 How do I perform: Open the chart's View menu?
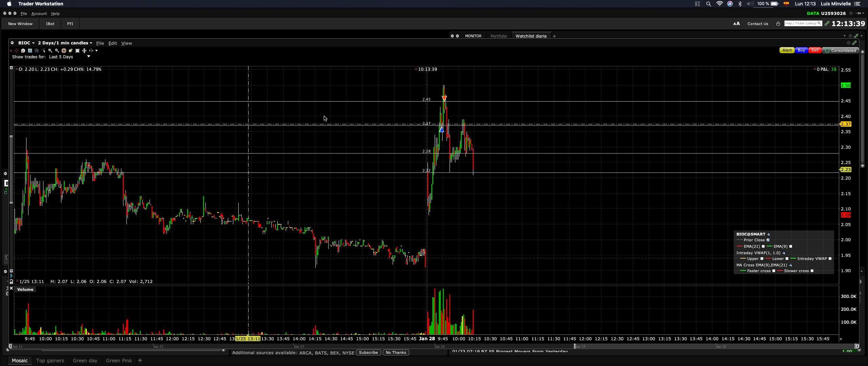point(126,43)
